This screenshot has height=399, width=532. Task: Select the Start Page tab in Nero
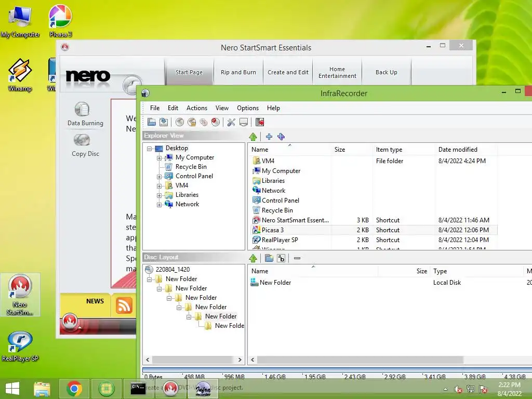[189, 72]
